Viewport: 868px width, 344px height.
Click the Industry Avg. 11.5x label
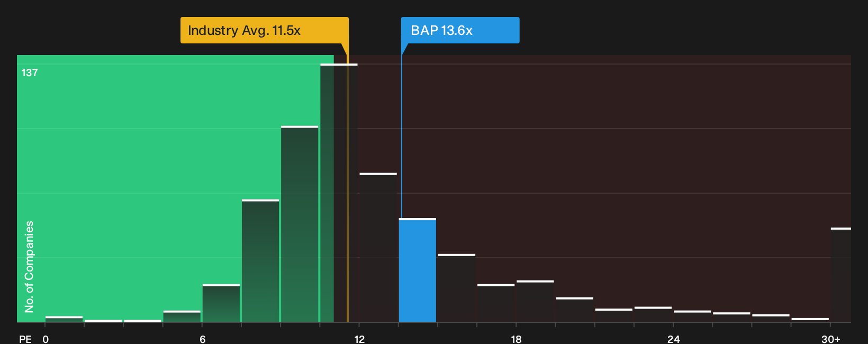pos(265,30)
